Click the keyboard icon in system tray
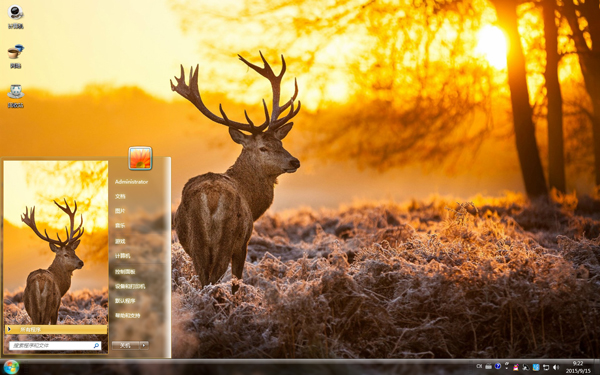The image size is (600, 375). (489, 367)
